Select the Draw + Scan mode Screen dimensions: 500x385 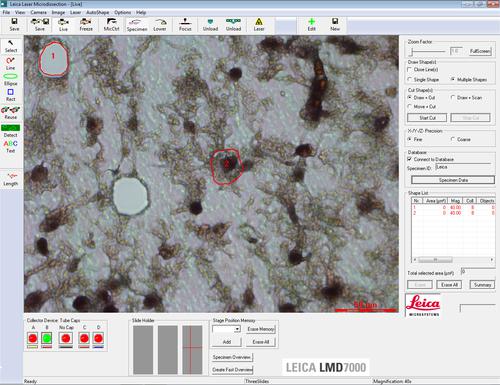453,97
